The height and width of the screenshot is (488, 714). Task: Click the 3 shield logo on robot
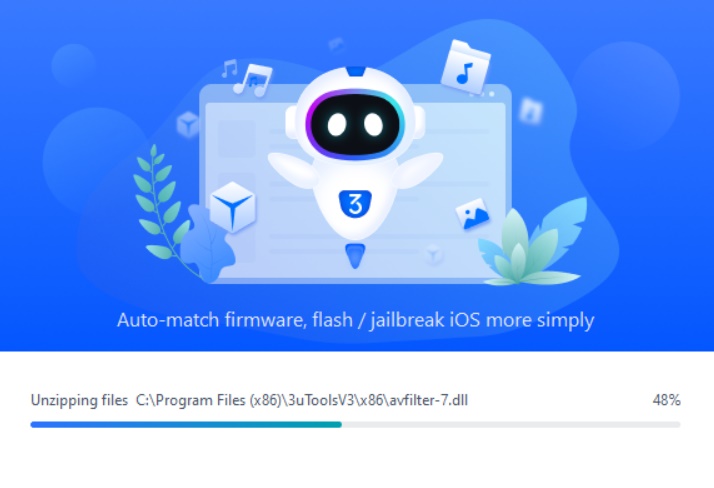click(355, 203)
